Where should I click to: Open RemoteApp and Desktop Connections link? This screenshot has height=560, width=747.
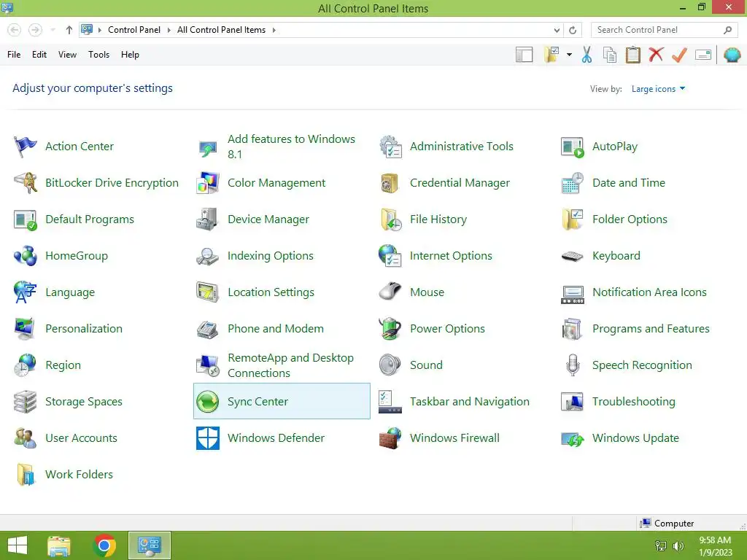point(290,365)
